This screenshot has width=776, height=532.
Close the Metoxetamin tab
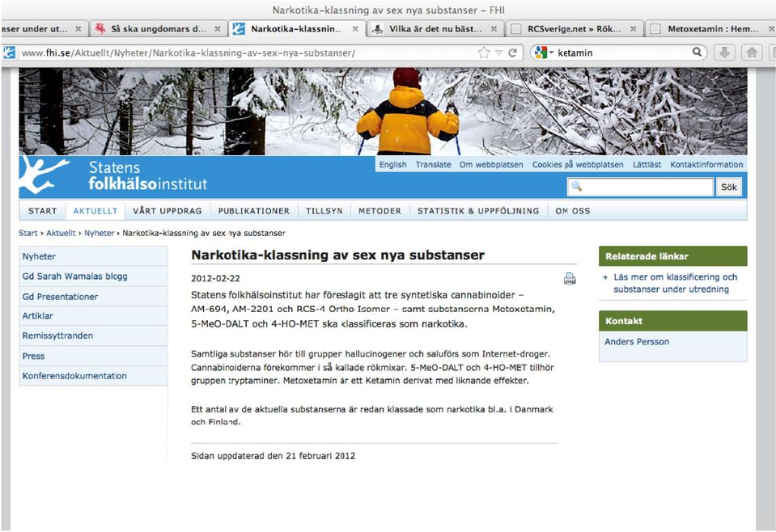(x=770, y=28)
